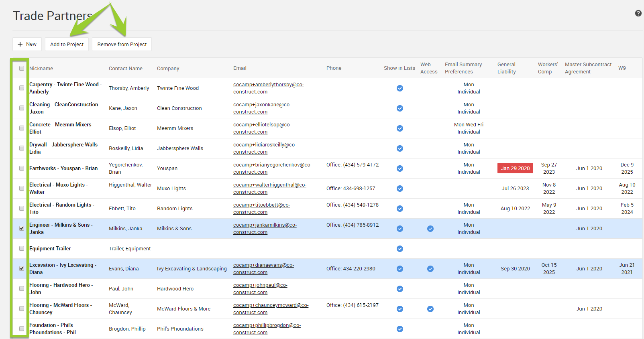Click Show in Lists checkmark for Twinte Fine Wood
The height and width of the screenshot is (339, 644).
399,88
